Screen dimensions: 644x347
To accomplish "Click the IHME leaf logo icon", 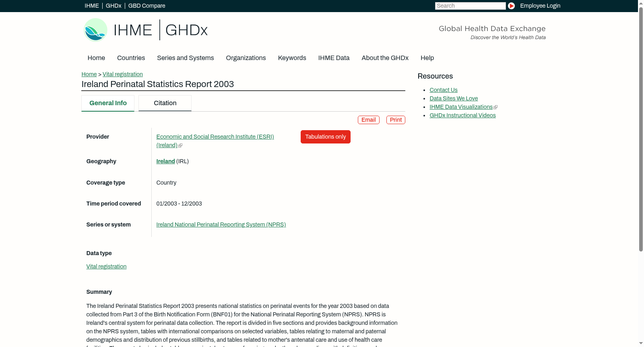I will 95,30.
